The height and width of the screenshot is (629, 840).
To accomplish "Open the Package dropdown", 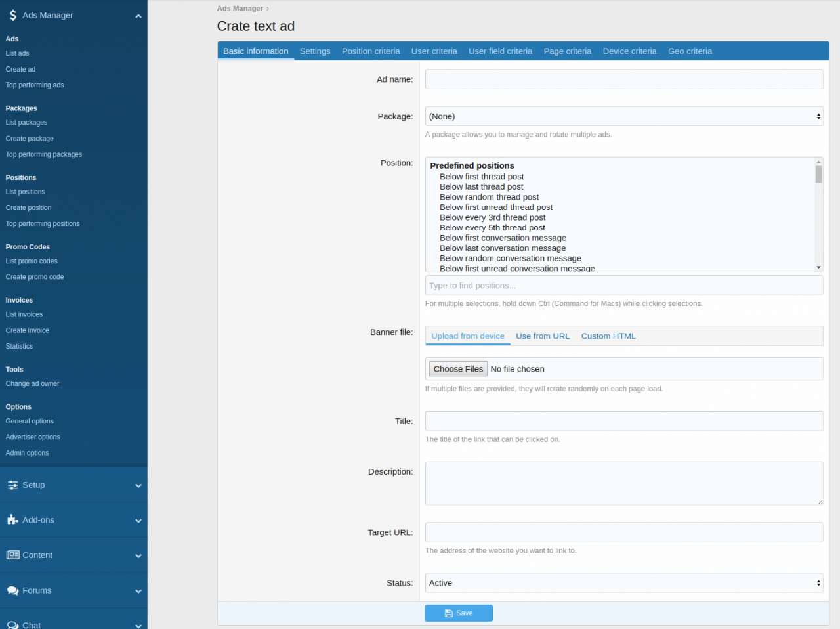I will [623, 116].
